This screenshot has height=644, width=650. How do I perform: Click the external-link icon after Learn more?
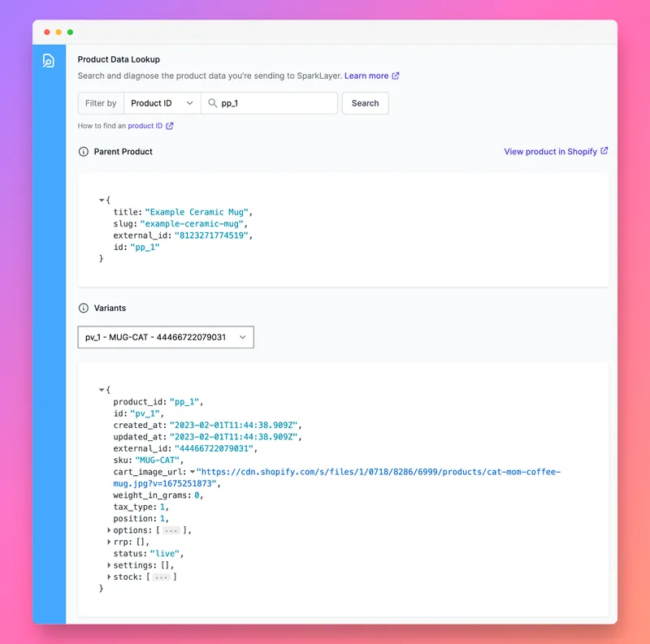[x=396, y=75]
